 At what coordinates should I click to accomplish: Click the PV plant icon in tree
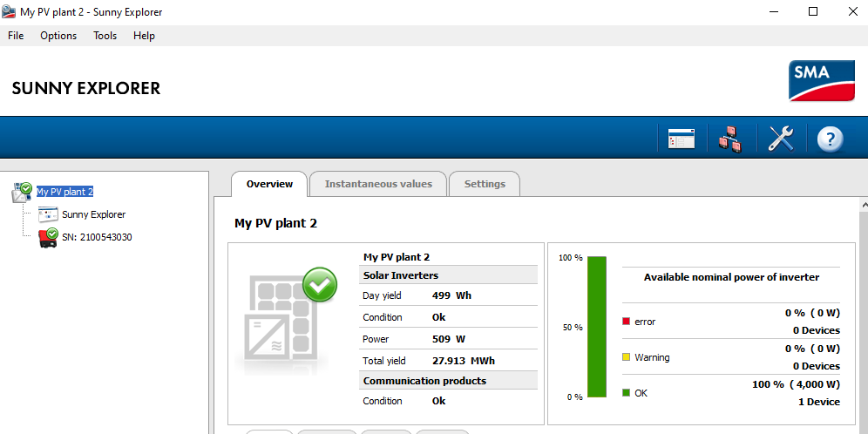click(x=22, y=192)
